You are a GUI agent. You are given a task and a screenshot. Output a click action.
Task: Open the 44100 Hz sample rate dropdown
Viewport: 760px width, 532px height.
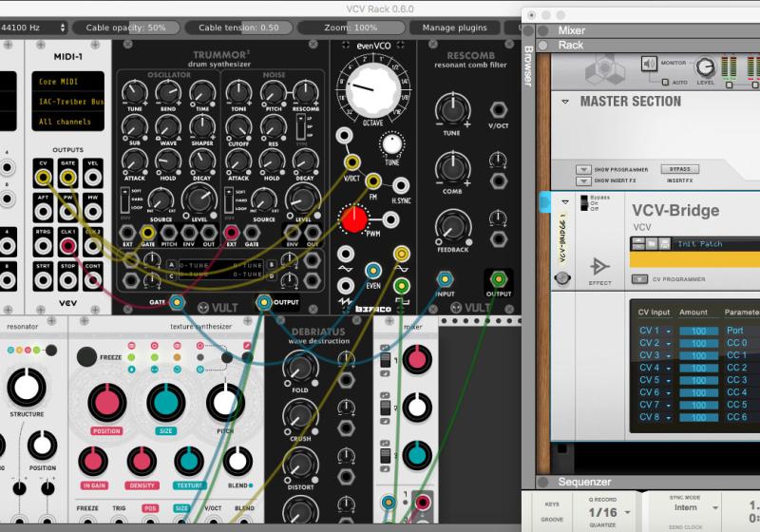coord(33,28)
